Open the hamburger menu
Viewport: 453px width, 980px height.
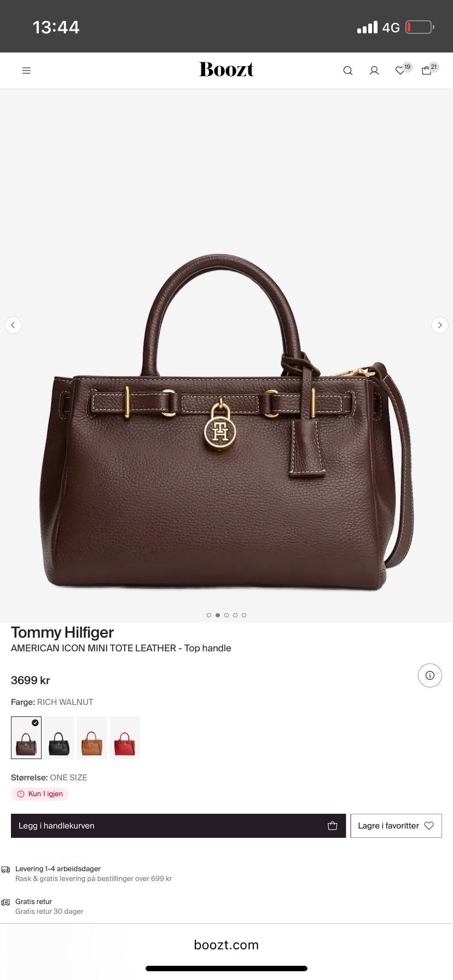point(26,71)
